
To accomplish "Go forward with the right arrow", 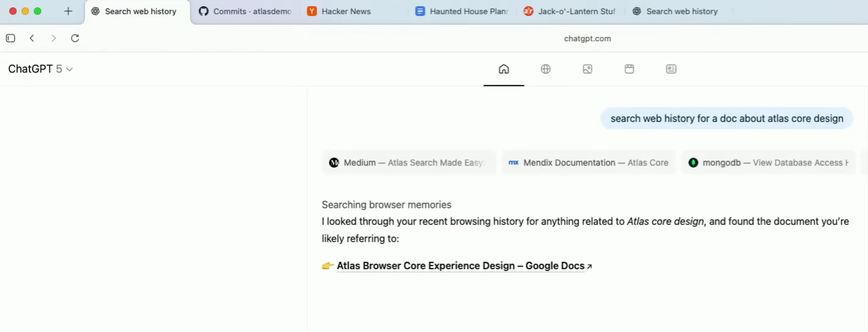I will 53,38.
